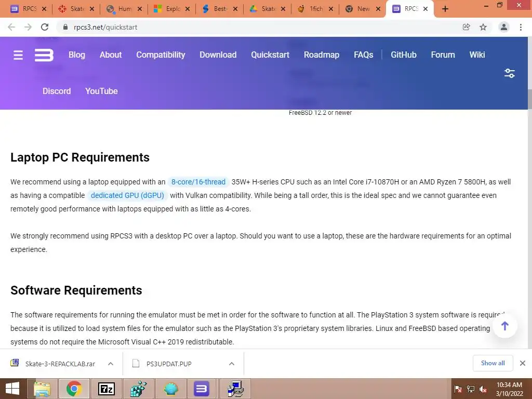This screenshot has height=399, width=532.
Task: Open the taskbar icon with two computers
Action: [235, 389]
